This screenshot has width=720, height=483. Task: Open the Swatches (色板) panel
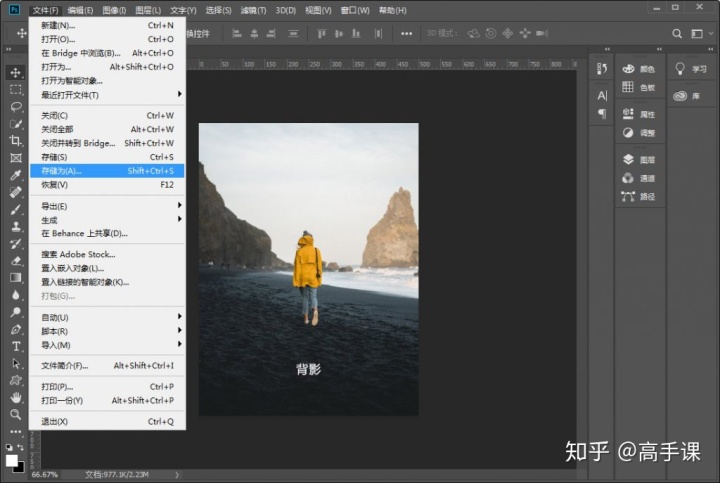pyautogui.click(x=639, y=87)
